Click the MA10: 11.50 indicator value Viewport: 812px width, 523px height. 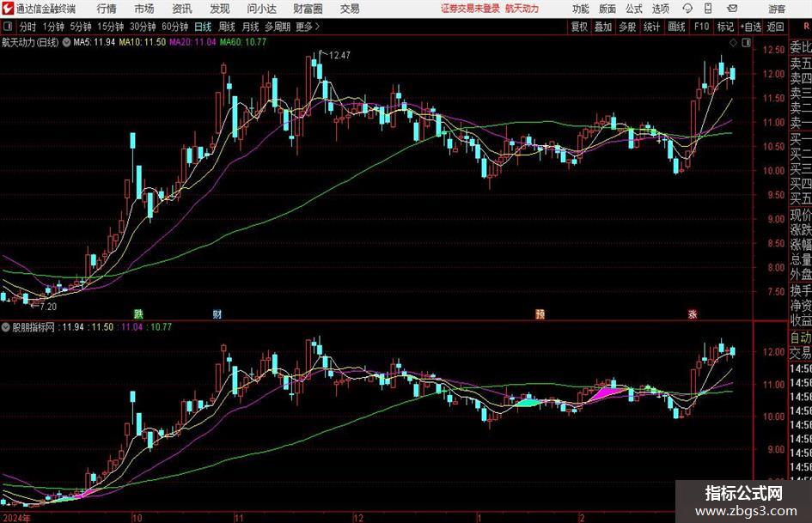[x=142, y=42]
